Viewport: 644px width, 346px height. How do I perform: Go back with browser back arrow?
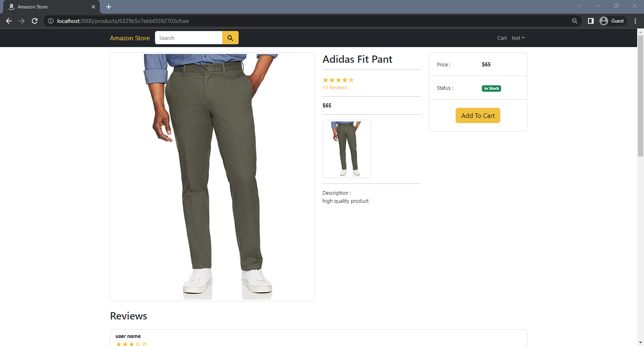tap(9, 21)
